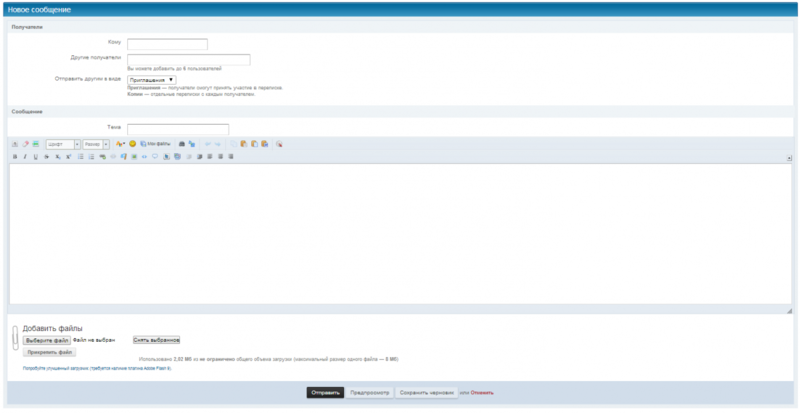Apply subscript formatting
This screenshot has height=413, width=800.
tap(58, 157)
